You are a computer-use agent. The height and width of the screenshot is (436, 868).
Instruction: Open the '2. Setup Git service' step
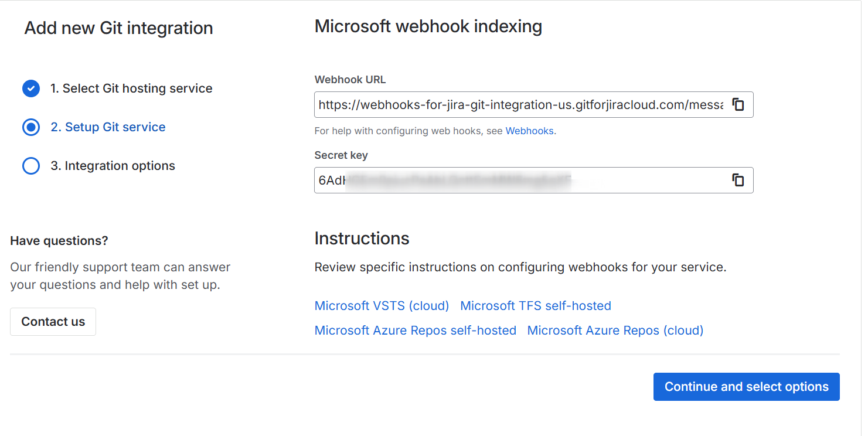coord(108,127)
